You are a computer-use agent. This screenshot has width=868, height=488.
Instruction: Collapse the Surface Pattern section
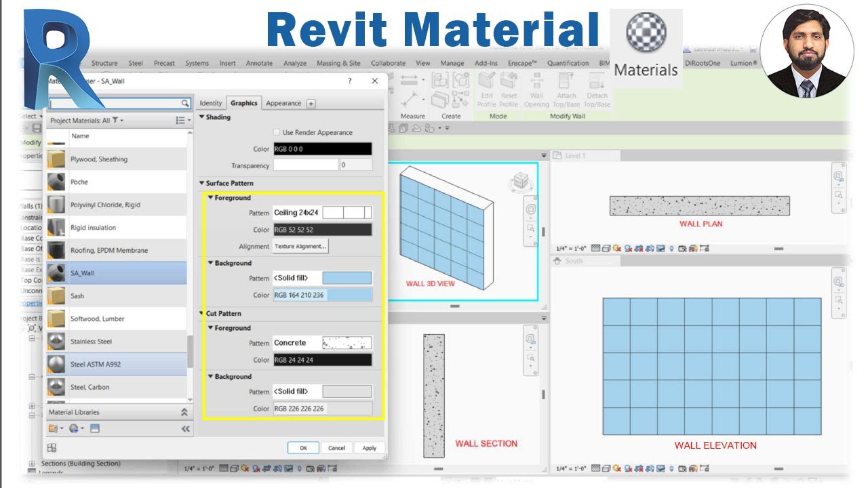[201, 183]
